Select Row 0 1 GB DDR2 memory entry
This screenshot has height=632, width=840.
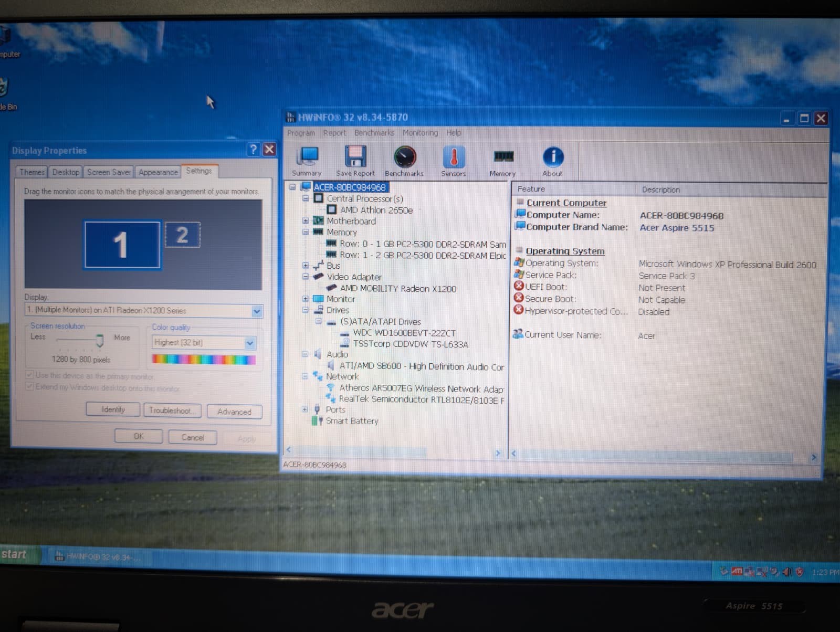423,244
